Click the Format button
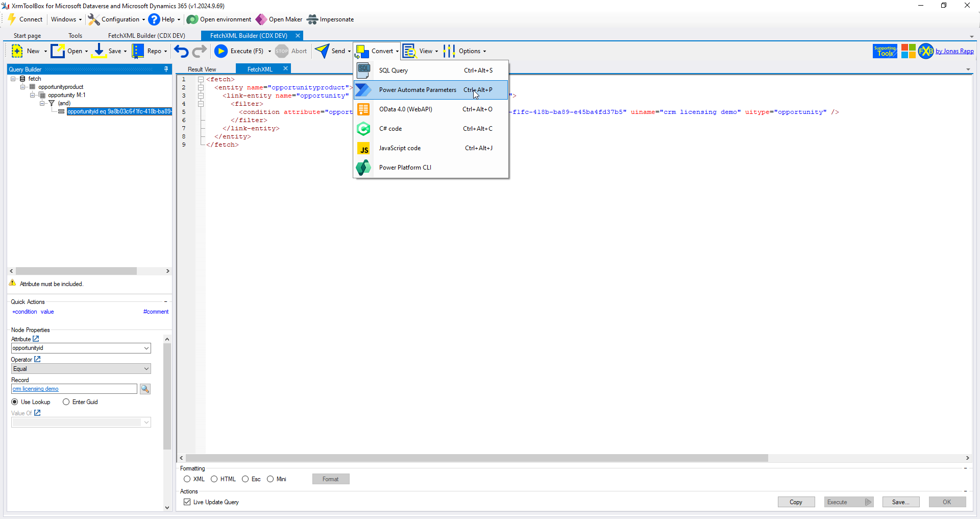 click(x=331, y=479)
